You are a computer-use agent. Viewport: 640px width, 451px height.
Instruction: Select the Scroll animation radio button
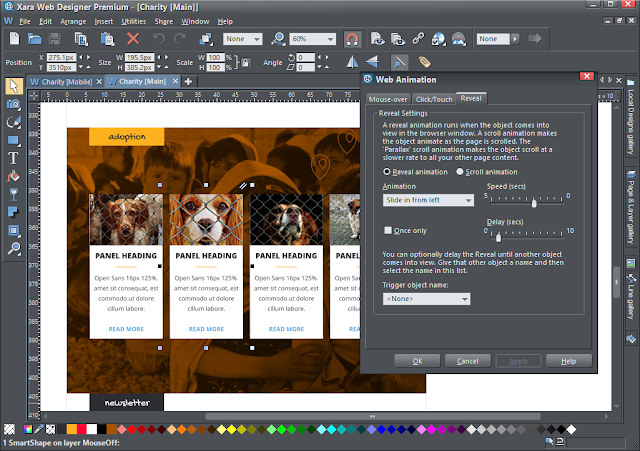point(460,172)
